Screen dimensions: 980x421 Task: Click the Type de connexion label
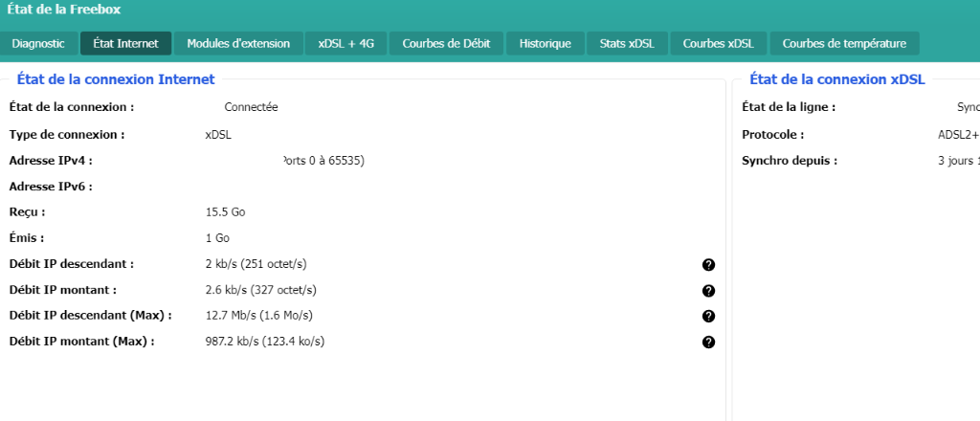tap(67, 135)
